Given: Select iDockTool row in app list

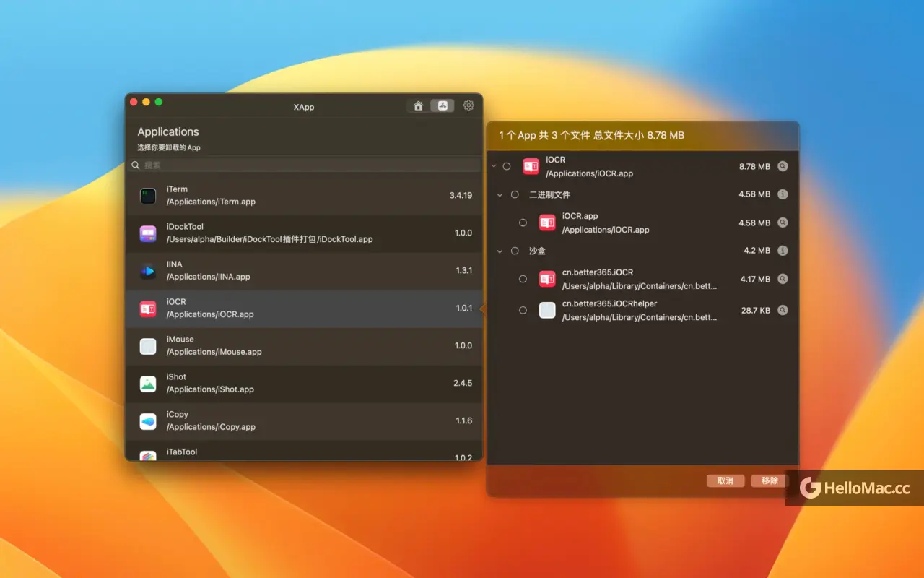Looking at the screenshot, I should (x=304, y=233).
